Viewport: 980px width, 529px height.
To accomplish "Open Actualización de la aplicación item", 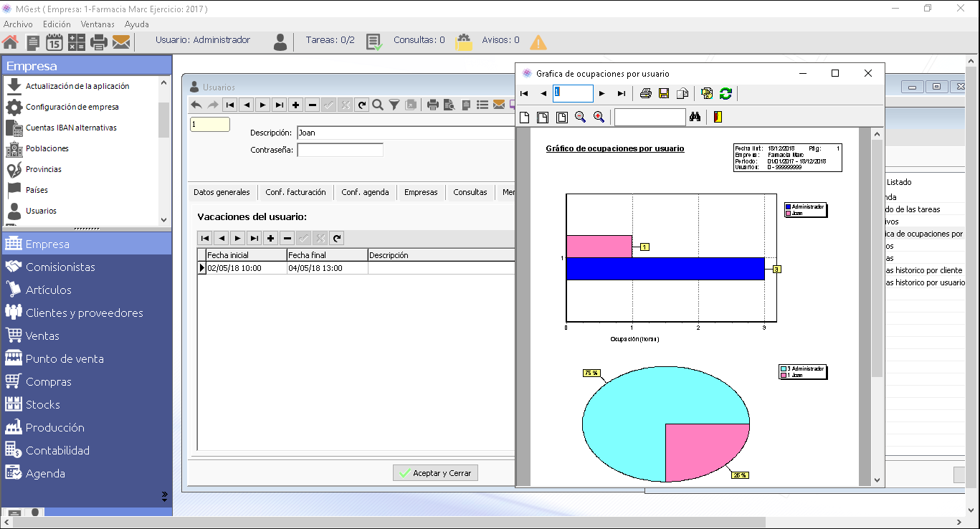I will coord(77,86).
